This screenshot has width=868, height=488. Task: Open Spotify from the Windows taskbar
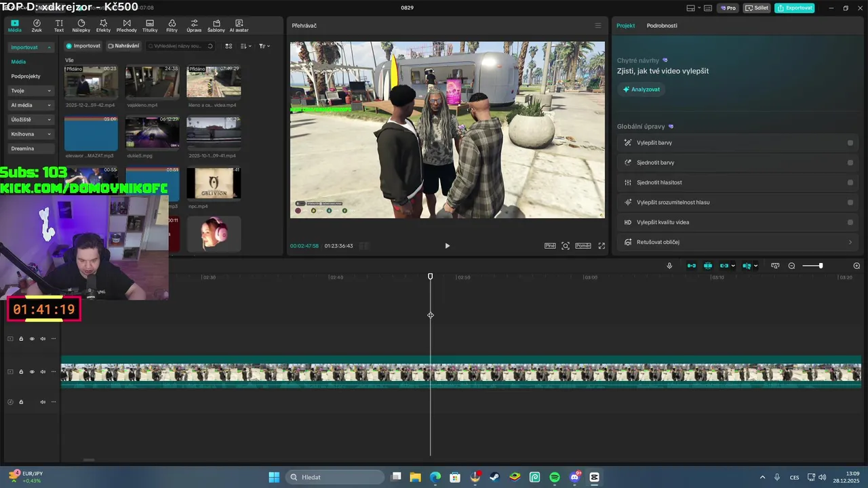[555, 477]
